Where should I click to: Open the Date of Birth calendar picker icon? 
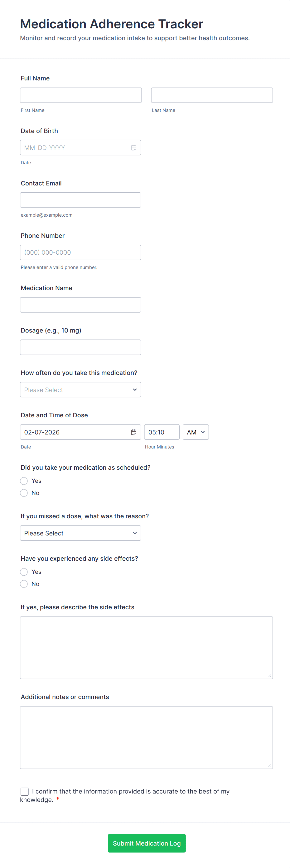133,148
